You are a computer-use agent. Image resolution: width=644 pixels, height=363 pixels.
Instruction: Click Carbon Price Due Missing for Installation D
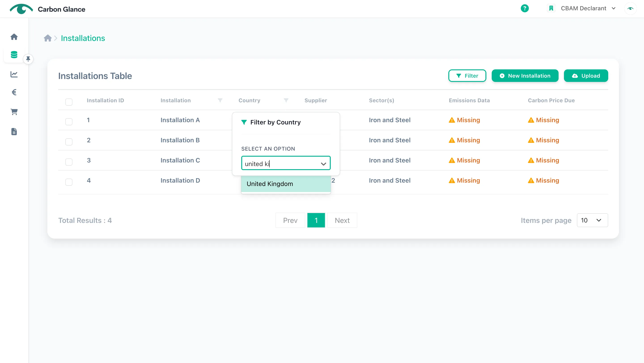[x=544, y=180]
